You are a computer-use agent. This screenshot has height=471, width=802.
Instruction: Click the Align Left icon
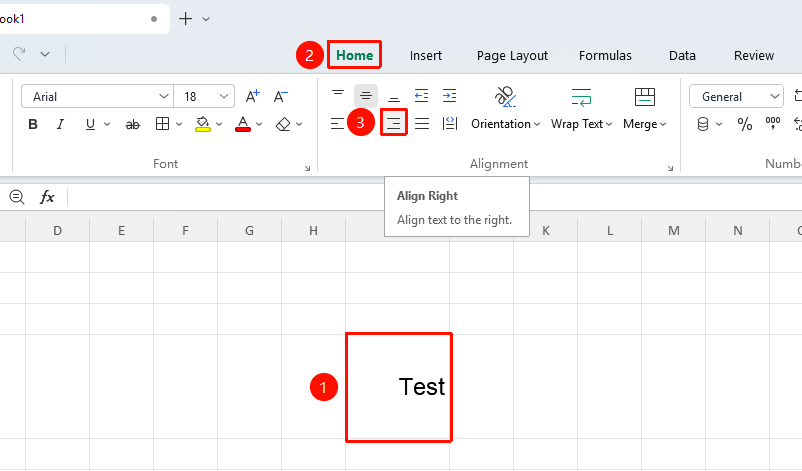tap(338, 123)
